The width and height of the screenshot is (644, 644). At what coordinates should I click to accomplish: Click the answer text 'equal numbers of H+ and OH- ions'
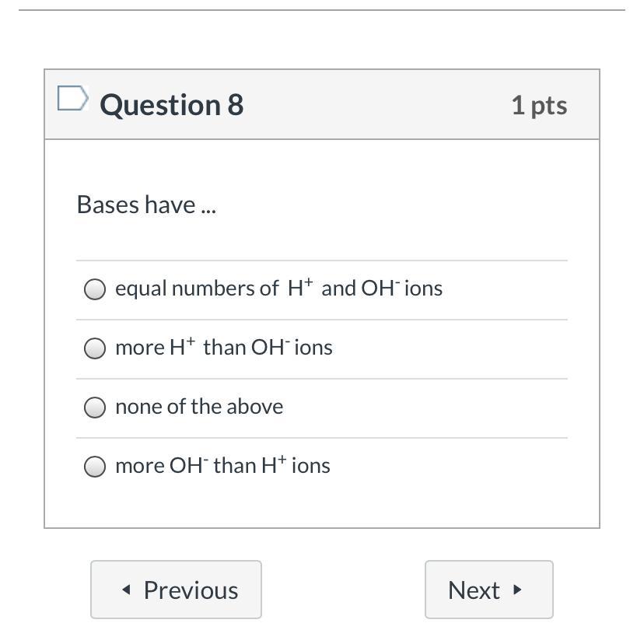[x=278, y=289]
